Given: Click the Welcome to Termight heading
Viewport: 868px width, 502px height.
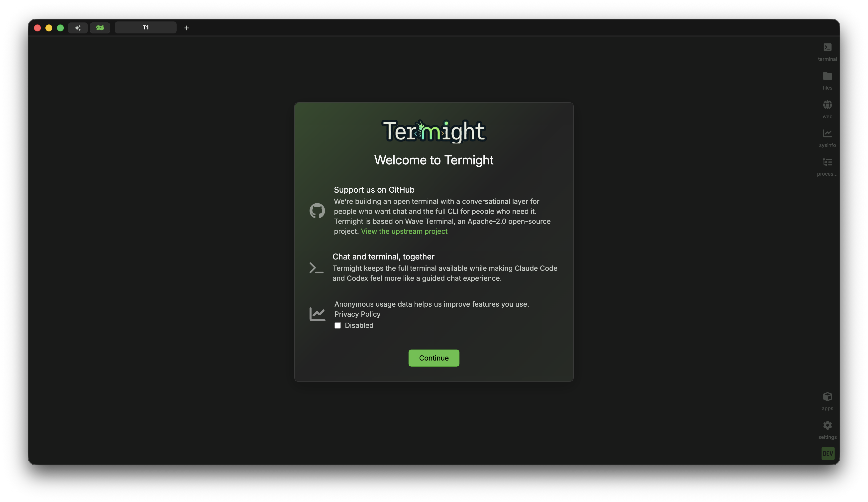Looking at the screenshot, I should 434,160.
